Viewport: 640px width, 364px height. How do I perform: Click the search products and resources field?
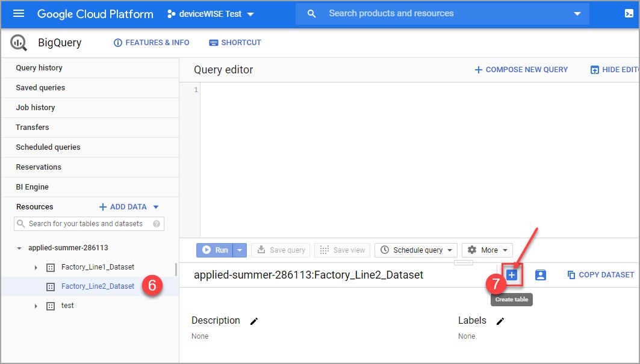(443, 13)
